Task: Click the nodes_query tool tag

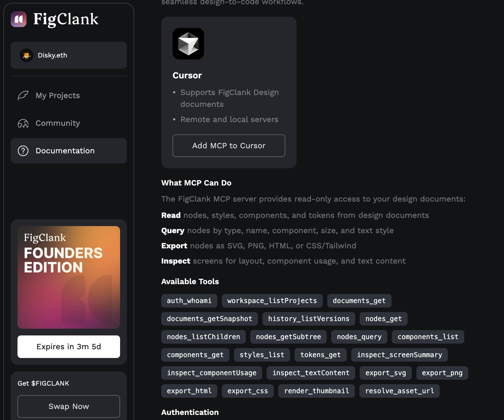Action: pos(359,337)
